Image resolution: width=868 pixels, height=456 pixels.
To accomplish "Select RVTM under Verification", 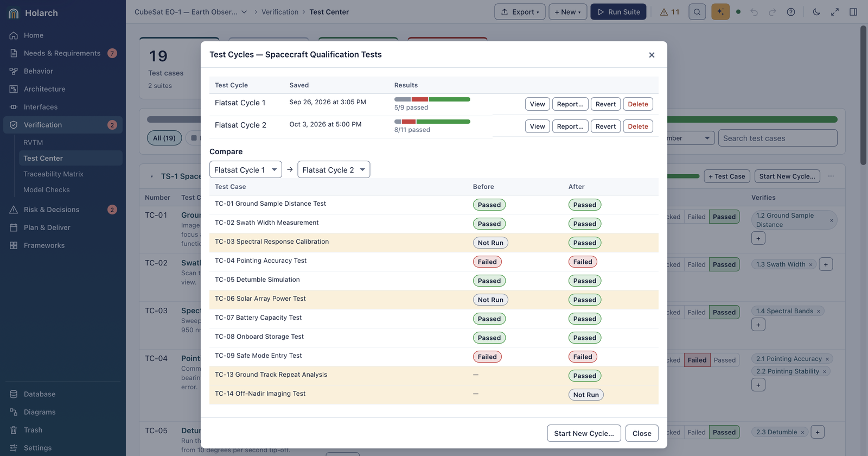I will pos(71,142).
